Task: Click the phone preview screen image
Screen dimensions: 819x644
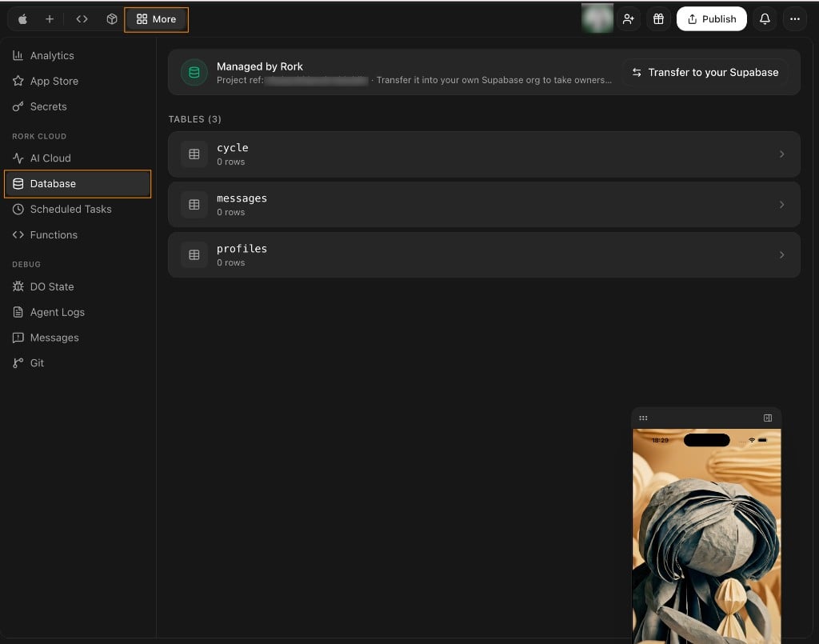Action: (707, 537)
